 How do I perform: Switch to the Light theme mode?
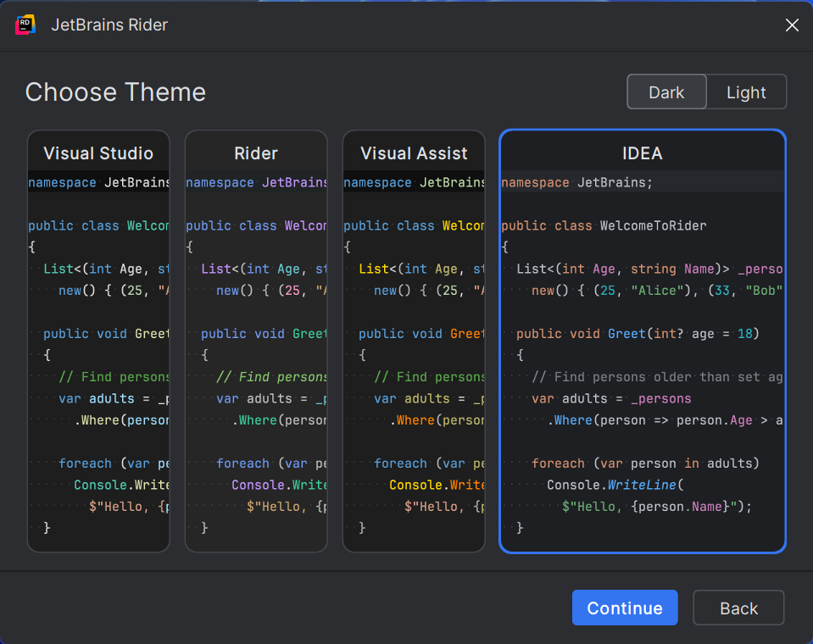746,92
